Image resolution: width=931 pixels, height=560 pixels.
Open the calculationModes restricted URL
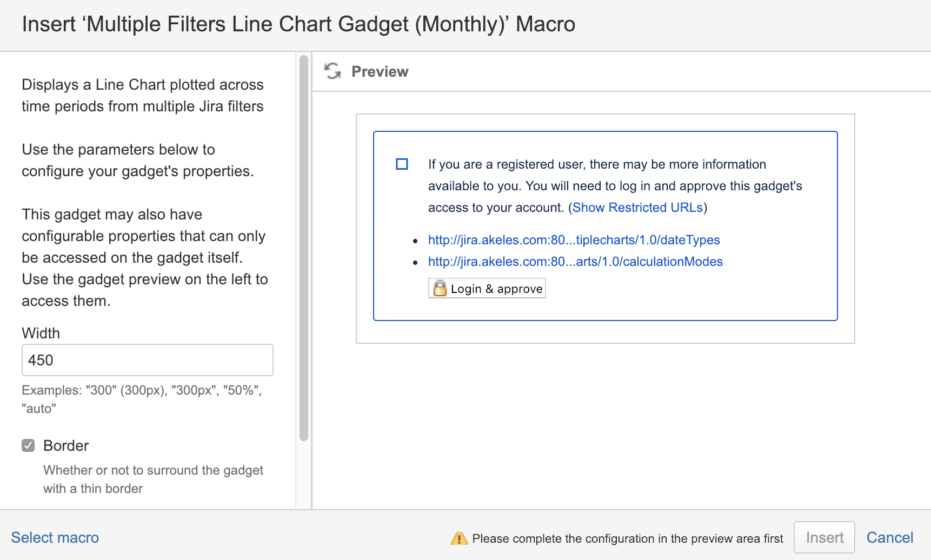click(x=575, y=261)
